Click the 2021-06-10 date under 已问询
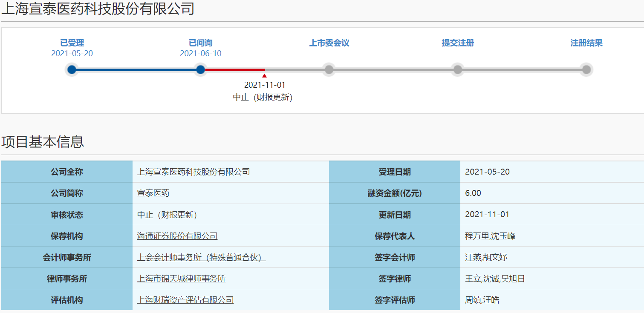 pos(201,54)
